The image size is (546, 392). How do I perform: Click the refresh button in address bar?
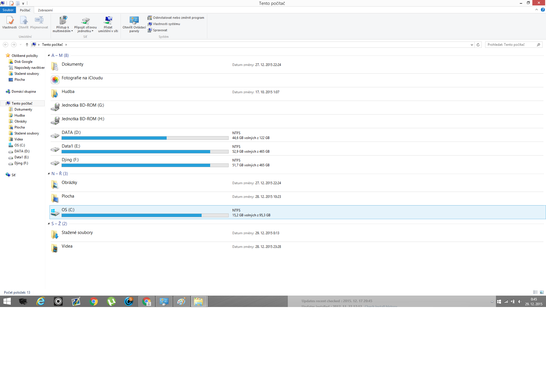pos(478,45)
